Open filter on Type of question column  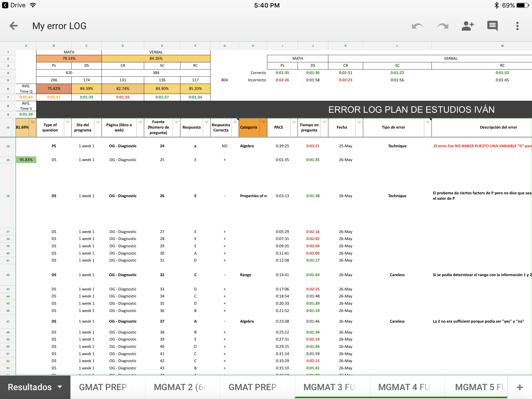pyautogui.click(x=68, y=122)
